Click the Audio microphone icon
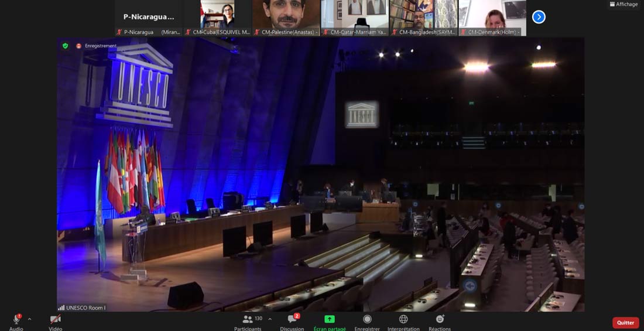The width and height of the screenshot is (644, 331). 16,319
